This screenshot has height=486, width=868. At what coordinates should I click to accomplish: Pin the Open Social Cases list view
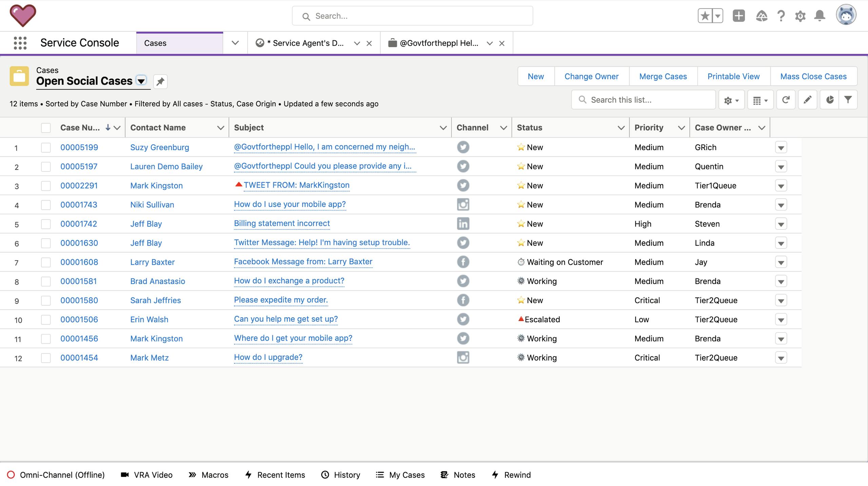point(160,81)
